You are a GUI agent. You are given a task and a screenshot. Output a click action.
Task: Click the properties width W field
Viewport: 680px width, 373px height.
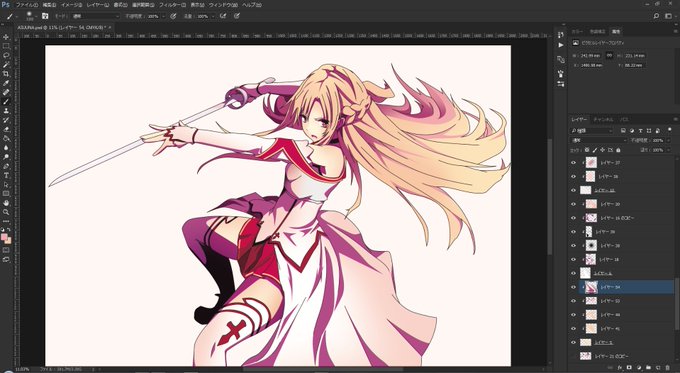(x=590, y=56)
